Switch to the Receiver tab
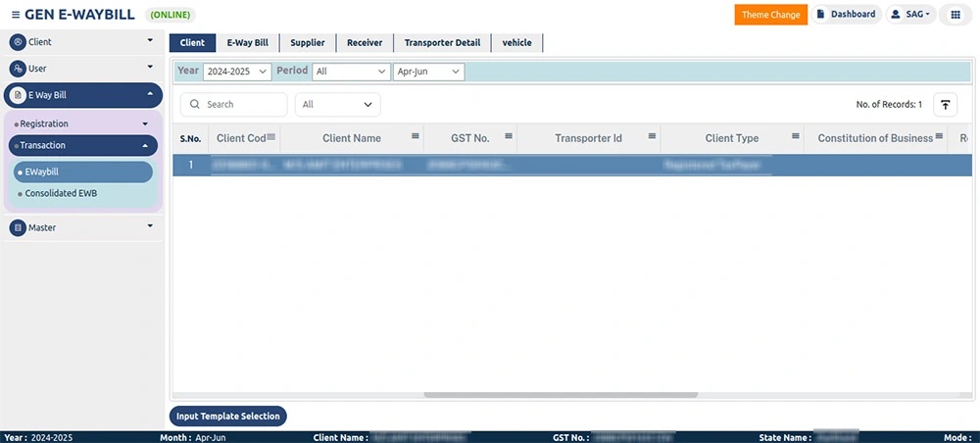The height and width of the screenshot is (443, 980). 365,42
